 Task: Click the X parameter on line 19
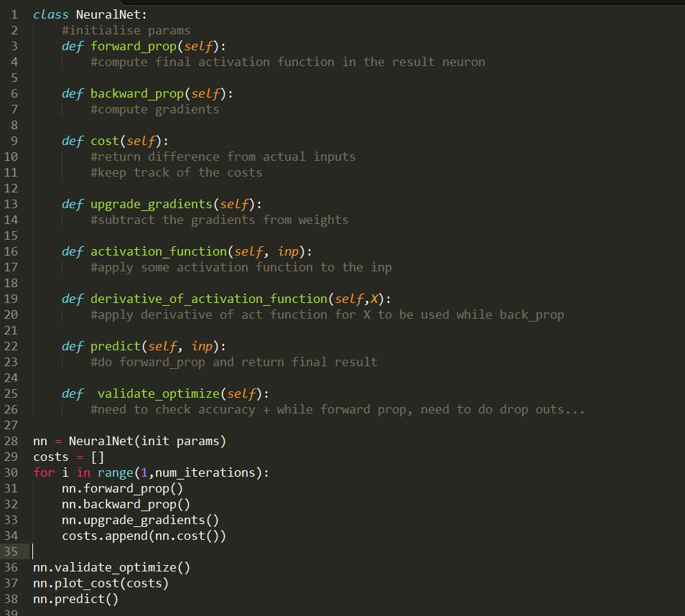point(374,299)
